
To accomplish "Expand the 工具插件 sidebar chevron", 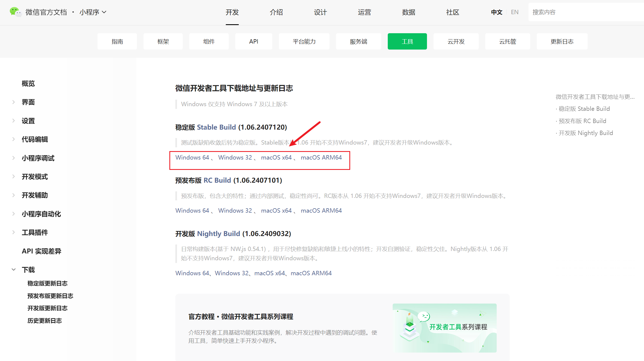I will pos(14,232).
